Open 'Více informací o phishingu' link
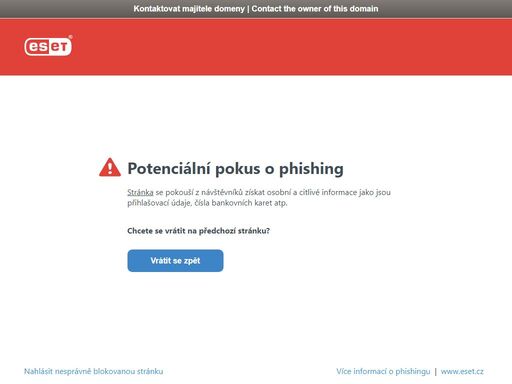512x384 pixels. point(383,371)
